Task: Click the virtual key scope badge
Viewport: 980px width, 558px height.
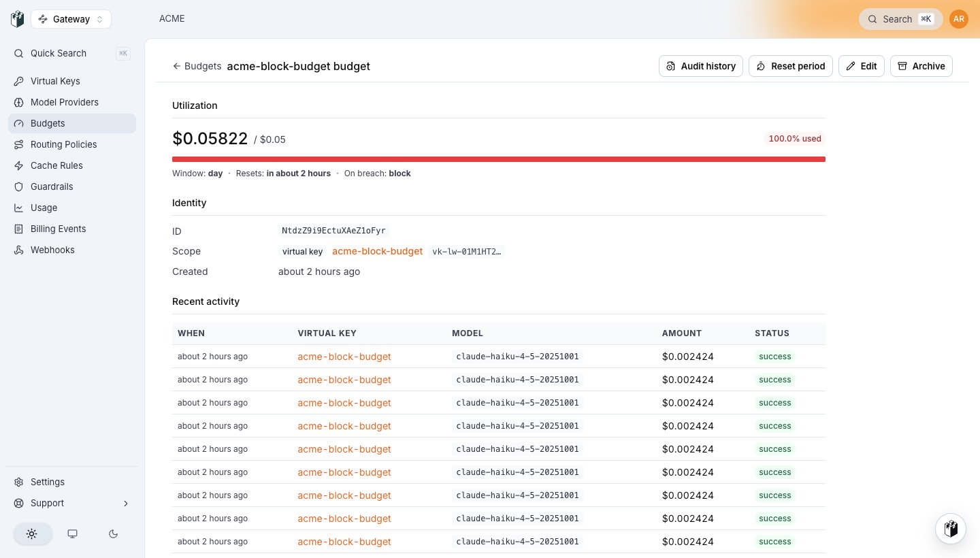Action: tap(302, 252)
